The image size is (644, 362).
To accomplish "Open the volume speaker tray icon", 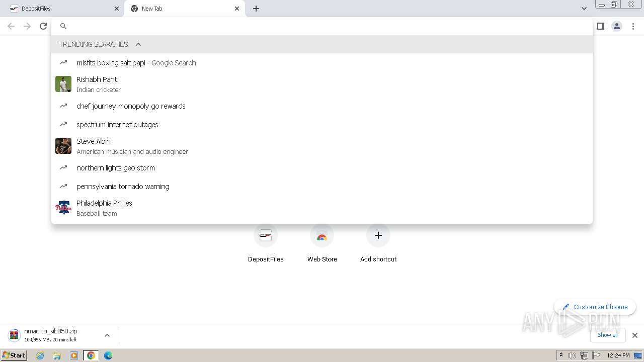I will point(572,355).
